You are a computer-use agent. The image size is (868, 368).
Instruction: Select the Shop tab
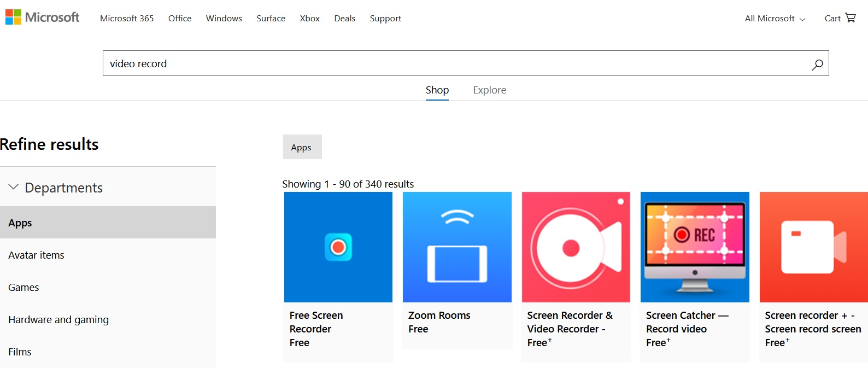pos(437,90)
